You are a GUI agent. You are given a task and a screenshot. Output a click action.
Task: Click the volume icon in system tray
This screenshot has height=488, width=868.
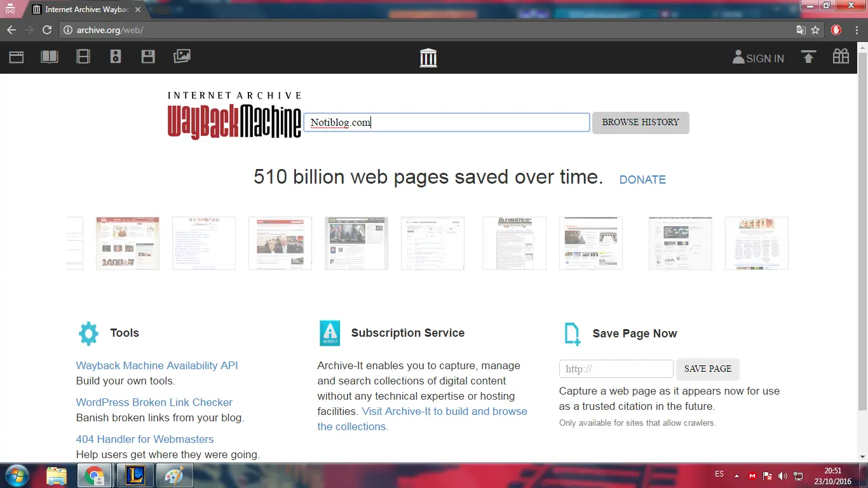coord(783,476)
